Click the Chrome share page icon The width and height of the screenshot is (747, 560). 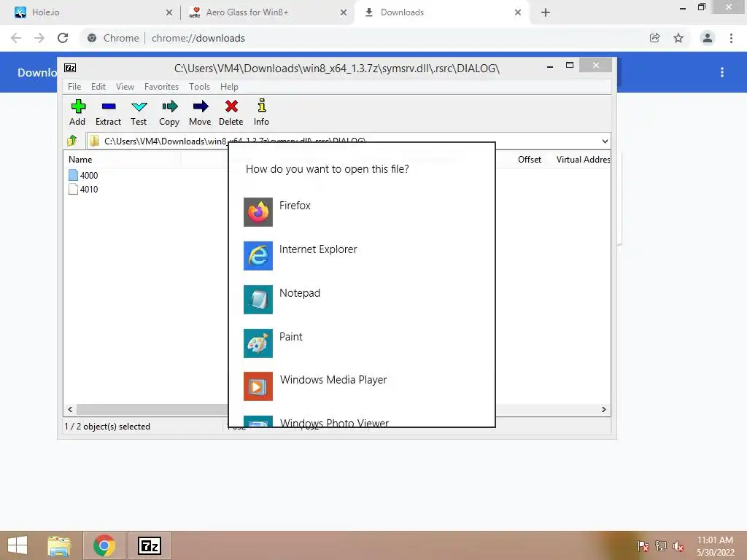tap(655, 38)
